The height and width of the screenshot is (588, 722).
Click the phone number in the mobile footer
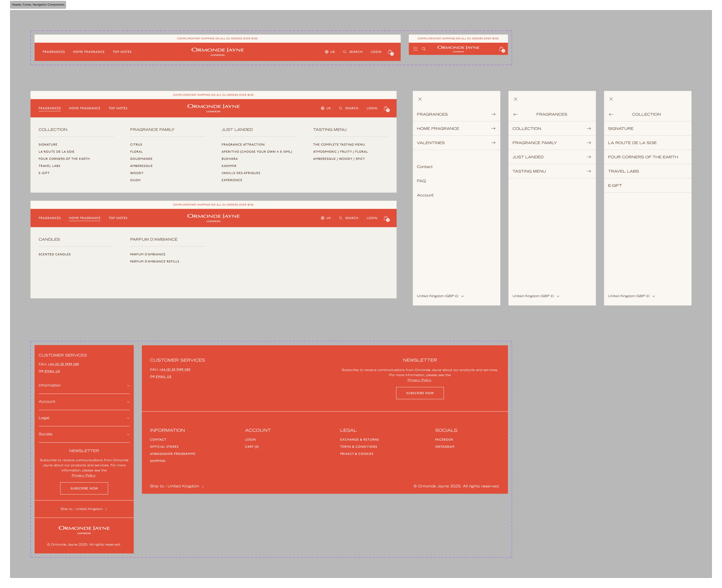pyautogui.click(x=63, y=364)
